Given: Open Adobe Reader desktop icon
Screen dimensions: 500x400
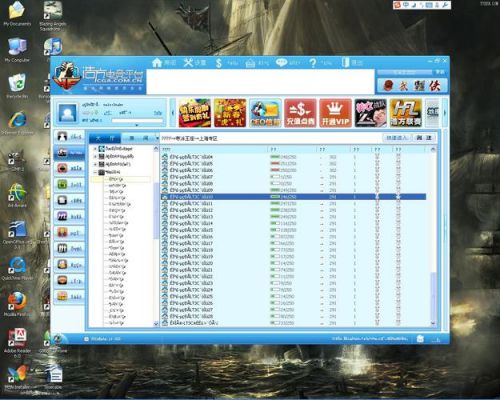Looking at the screenshot, I should (x=17, y=343).
